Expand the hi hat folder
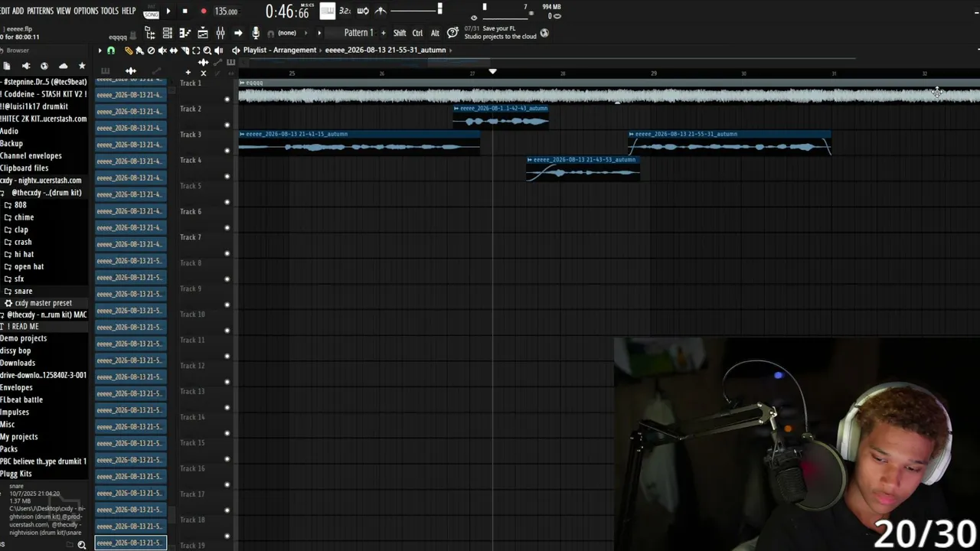Image resolution: width=980 pixels, height=551 pixels. (x=24, y=254)
